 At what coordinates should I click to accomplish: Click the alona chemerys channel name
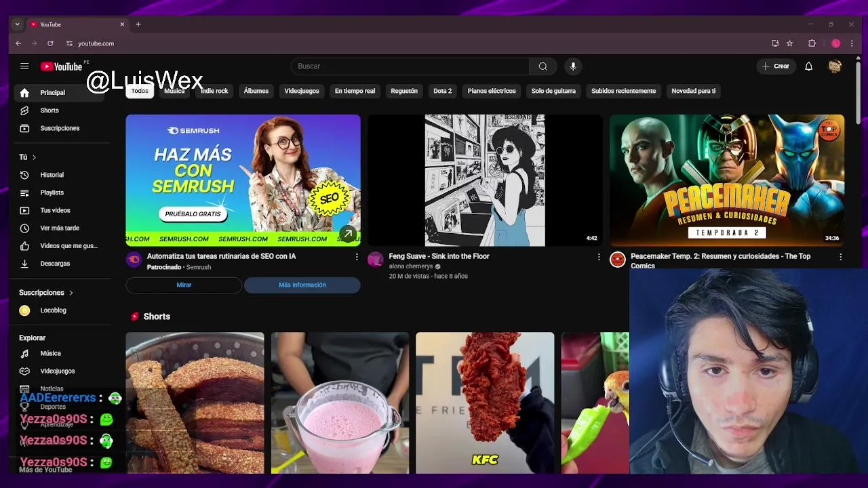410,266
